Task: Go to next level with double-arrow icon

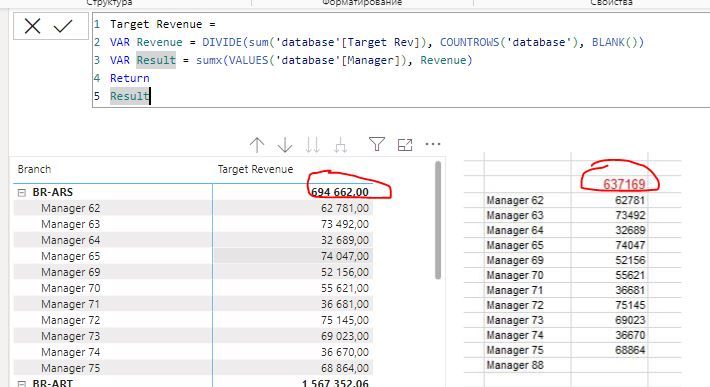Action: (x=312, y=145)
